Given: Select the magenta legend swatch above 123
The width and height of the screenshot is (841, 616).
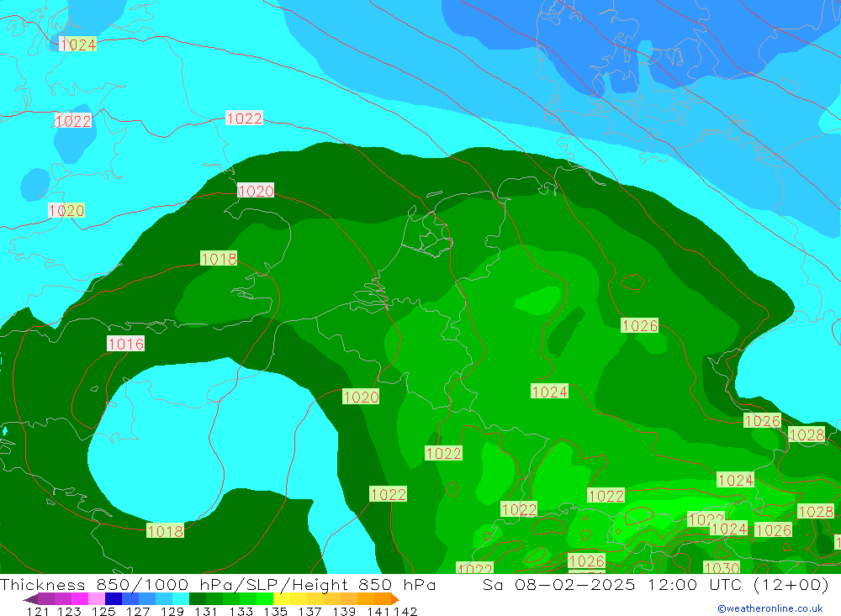Looking at the screenshot, I should coord(71,599).
